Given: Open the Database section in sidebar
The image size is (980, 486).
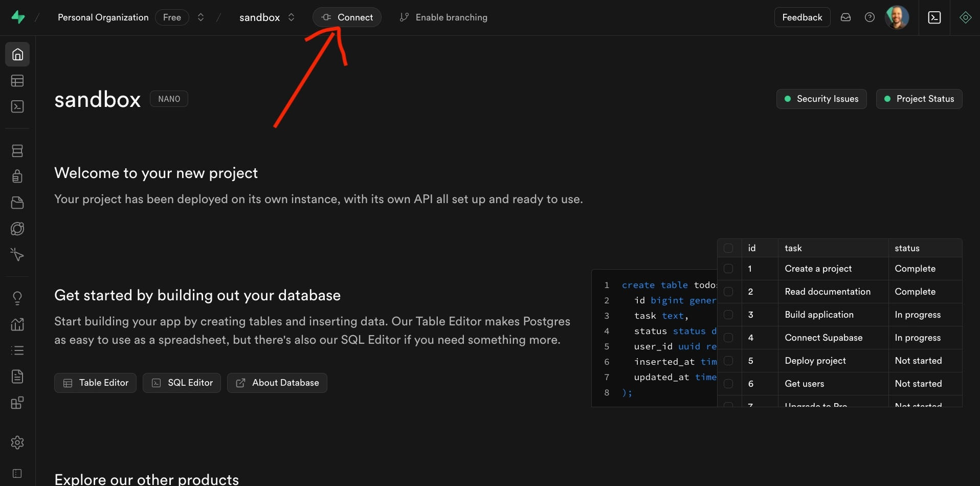Looking at the screenshot, I should tap(17, 150).
